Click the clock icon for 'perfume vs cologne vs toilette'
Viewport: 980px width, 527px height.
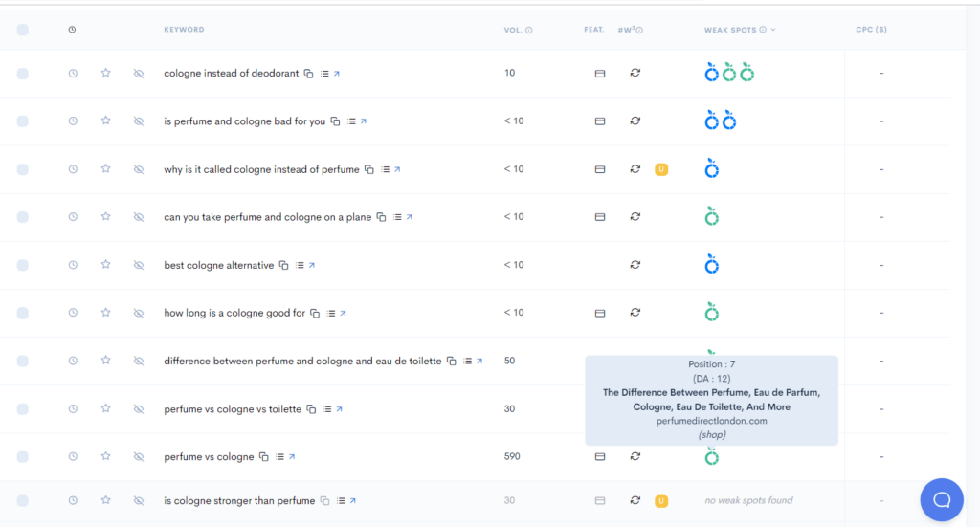point(73,409)
